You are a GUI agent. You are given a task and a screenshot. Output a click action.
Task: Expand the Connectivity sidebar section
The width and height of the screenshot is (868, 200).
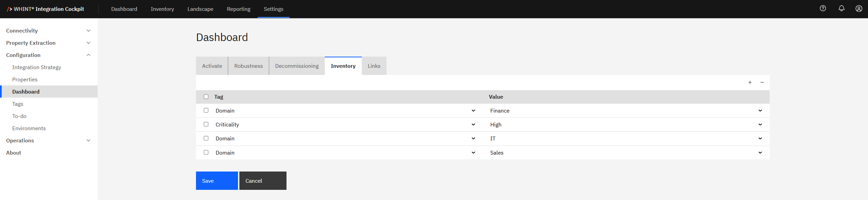point(48,31)
